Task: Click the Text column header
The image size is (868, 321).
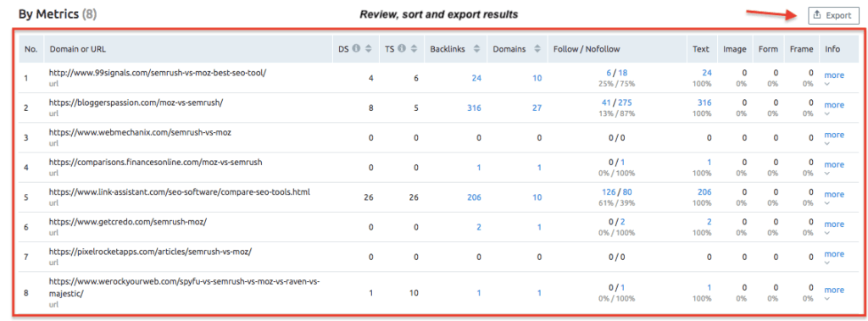Action: (701, 49)
